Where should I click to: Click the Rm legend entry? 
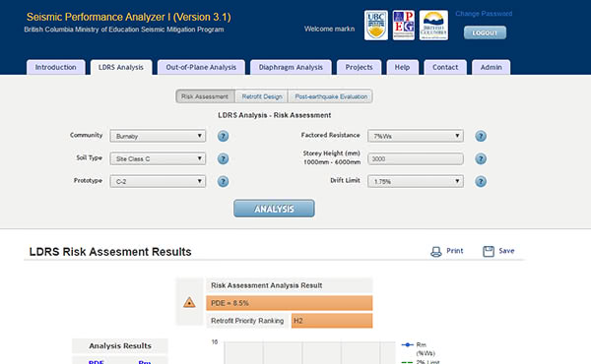click(x=419, y=348)
